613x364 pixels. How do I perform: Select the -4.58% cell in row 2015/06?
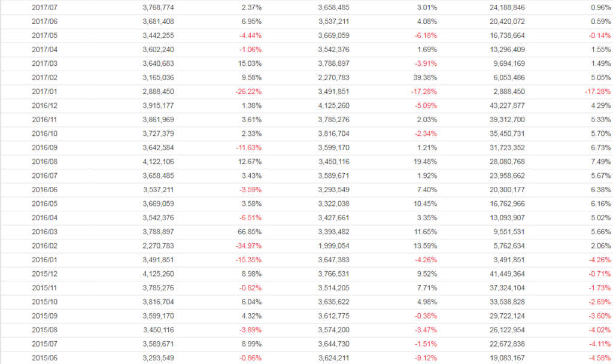[598, 359]
